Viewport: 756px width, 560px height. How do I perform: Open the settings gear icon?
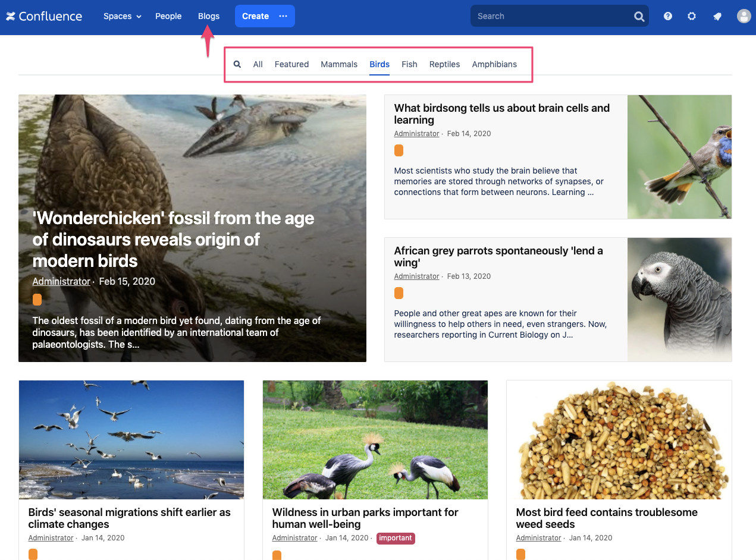pyautogui.click(x=692, y=16)
